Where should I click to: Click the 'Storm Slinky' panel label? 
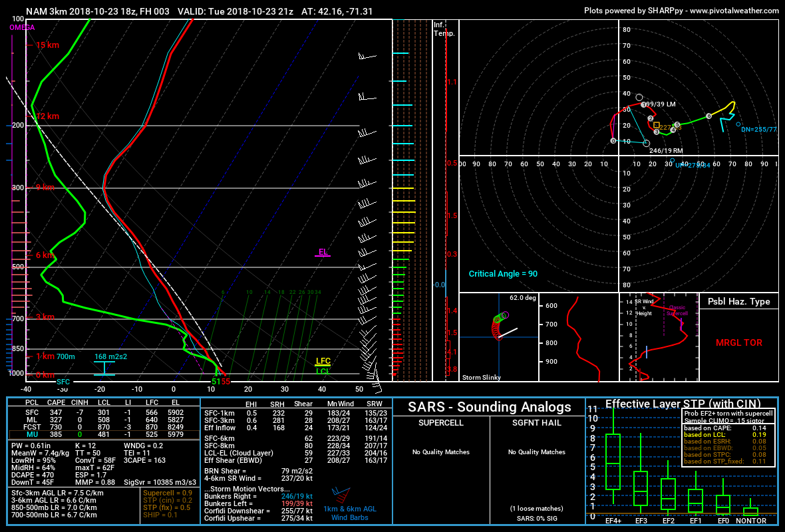[x=481, y=377]
